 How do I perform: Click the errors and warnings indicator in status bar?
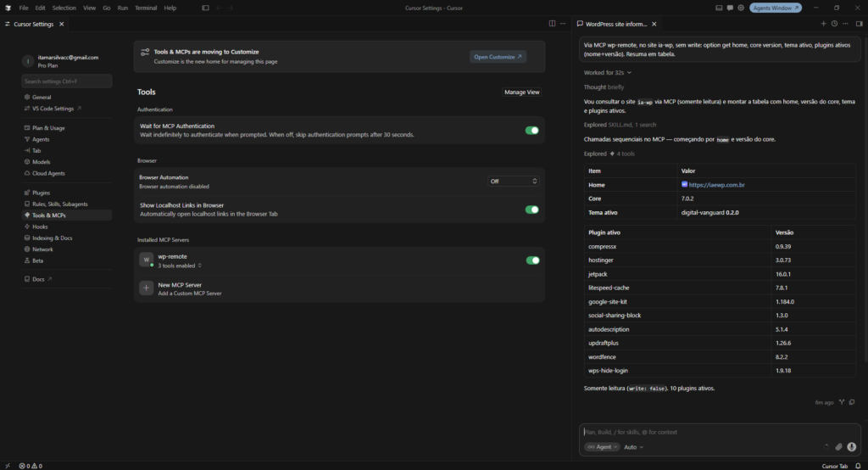31,466
